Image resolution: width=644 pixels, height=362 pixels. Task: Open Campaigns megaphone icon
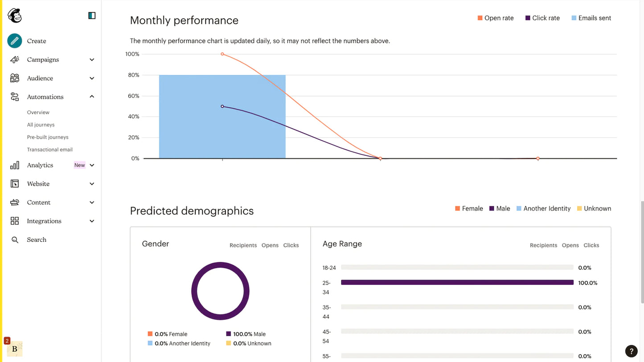(x=15, y=60)
